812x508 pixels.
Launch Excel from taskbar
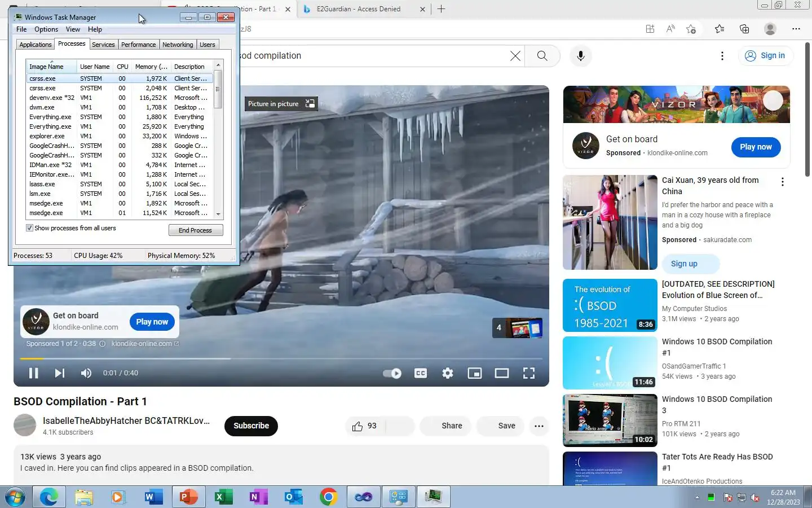point(224,497)
